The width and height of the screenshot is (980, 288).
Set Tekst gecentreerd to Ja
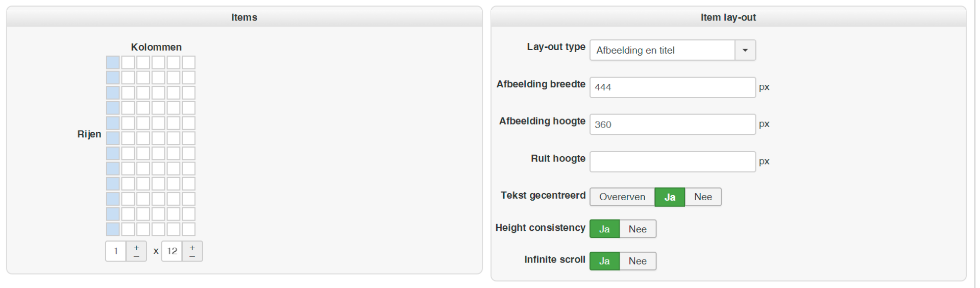pos(670,197)
